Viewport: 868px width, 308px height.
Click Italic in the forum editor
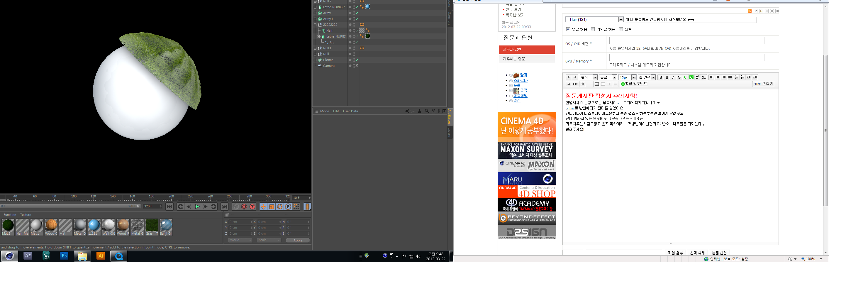pos(673,77)
